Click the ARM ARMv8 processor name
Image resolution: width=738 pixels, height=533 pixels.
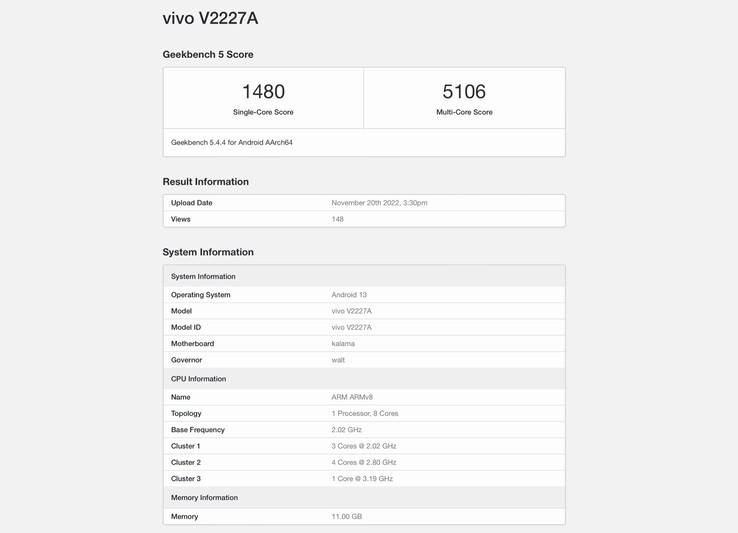tap(352, 397)
